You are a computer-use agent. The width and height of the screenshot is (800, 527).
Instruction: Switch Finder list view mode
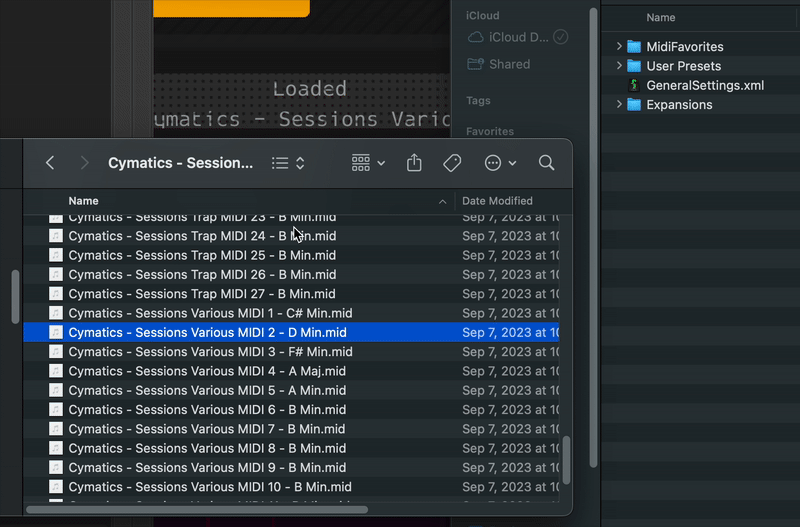(280, 163)
